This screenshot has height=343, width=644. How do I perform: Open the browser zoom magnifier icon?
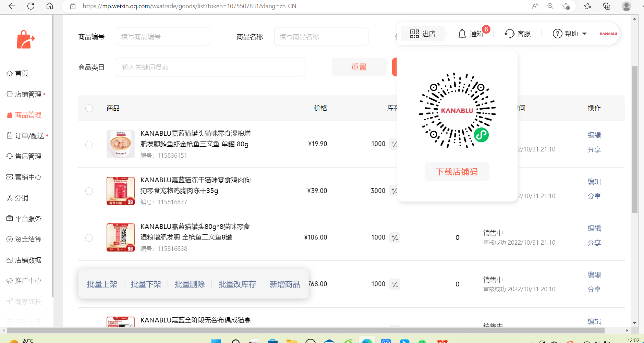point(550,6)
